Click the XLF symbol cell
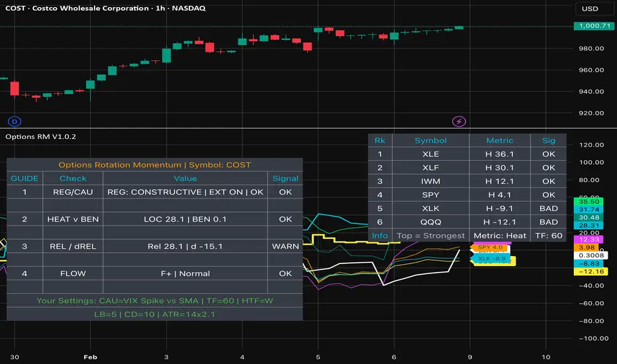Image resolution: width=617 pixels, height=364 pixels. coord(430,167)
